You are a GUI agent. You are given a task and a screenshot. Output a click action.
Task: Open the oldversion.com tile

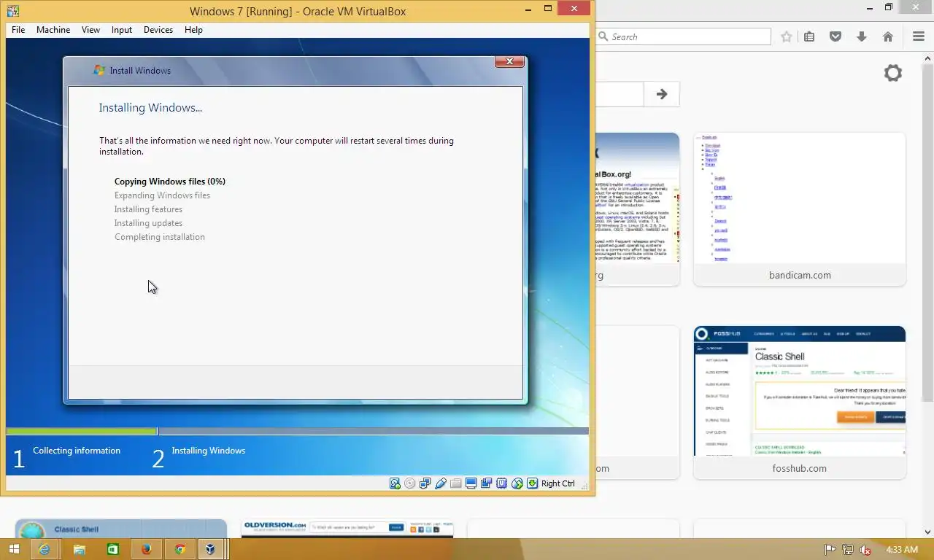point(347,529)
